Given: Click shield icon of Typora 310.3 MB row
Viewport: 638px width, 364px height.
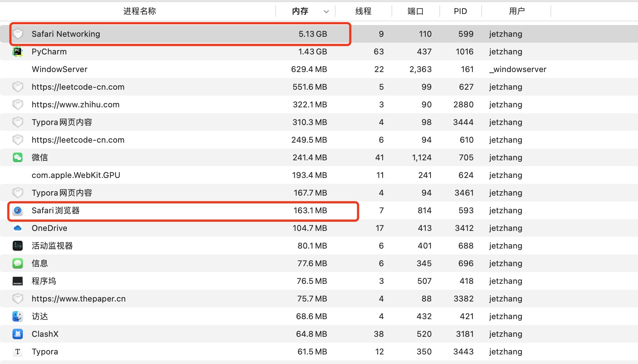Looking at the screenshot, I should click(x=18, y=122).
